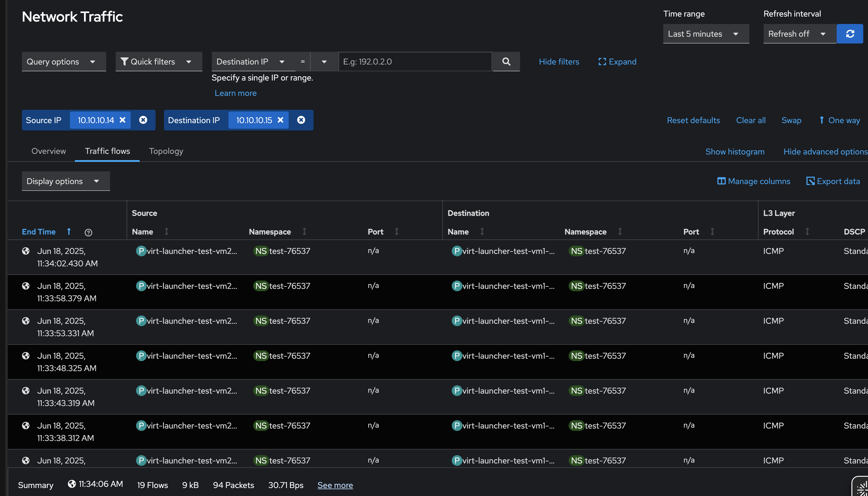Switch to the Overview tab
This screenshot has width=868, height=496.
48,151
